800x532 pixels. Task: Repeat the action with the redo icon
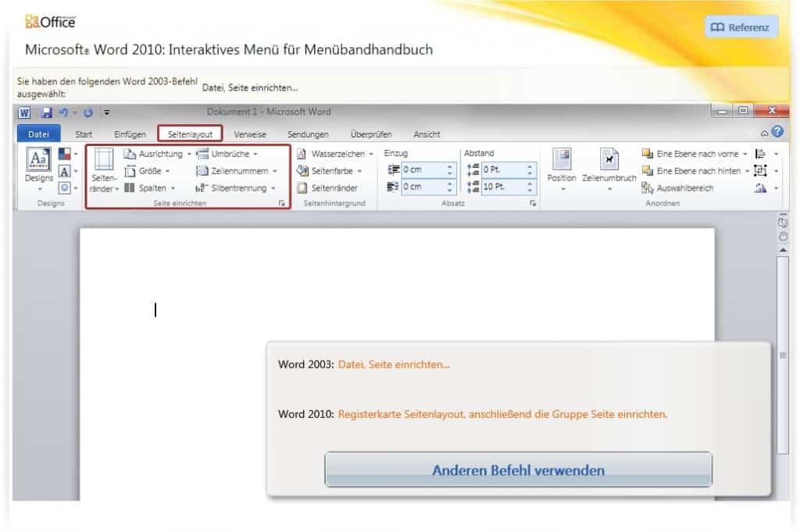pos(87,112)
